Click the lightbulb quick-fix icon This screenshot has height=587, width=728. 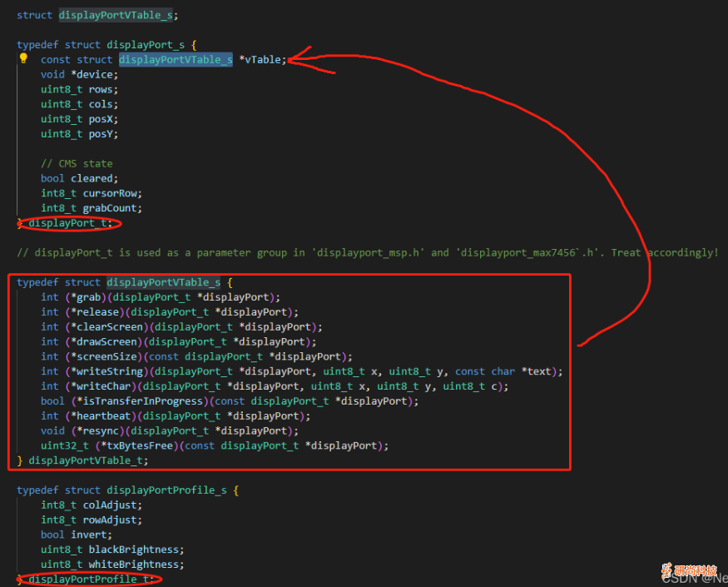[23, 59]
